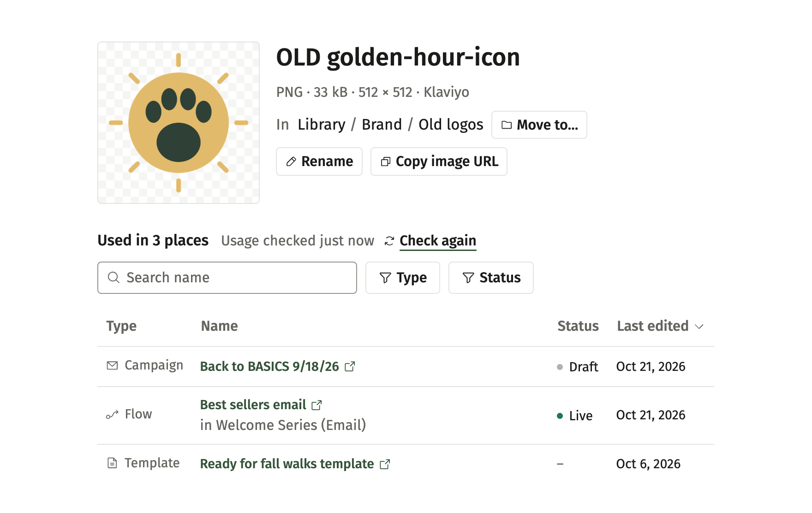Image resolution: width=812 pixels, height=513 pixels.
Task: Click the Oct 6, 2026 date cell
Action: click(648, 464)
